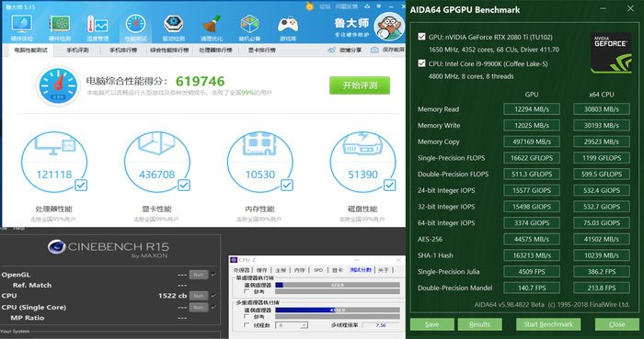This screenshot has height=339, width=644.
Task: Click Run next to CPU (Single Core)
Action: click(x=199, y=307)
